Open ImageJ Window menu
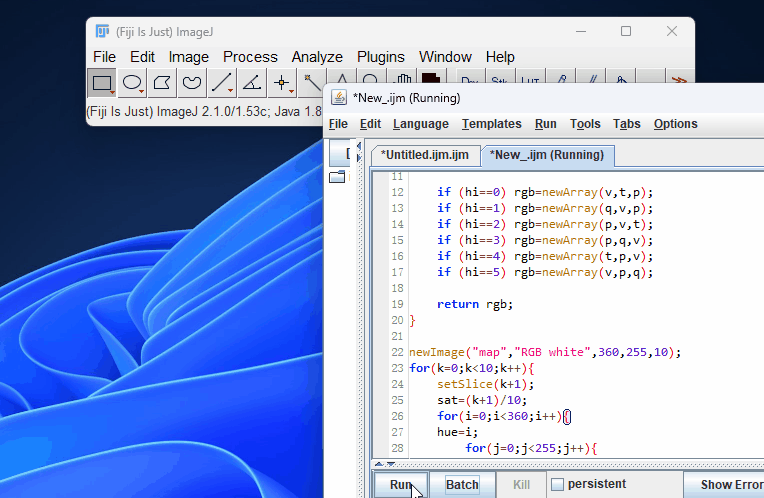764x498 pixels. point(445,57)
